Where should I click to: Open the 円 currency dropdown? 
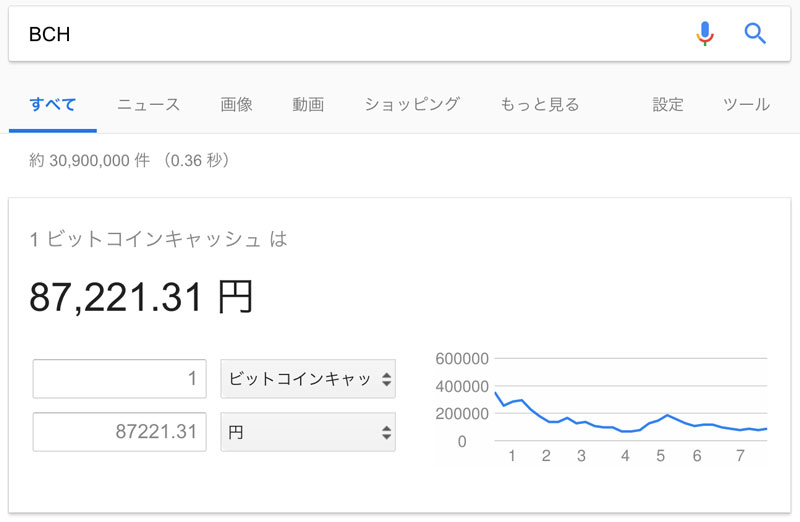pyautogui.click(x=308, y=432)
